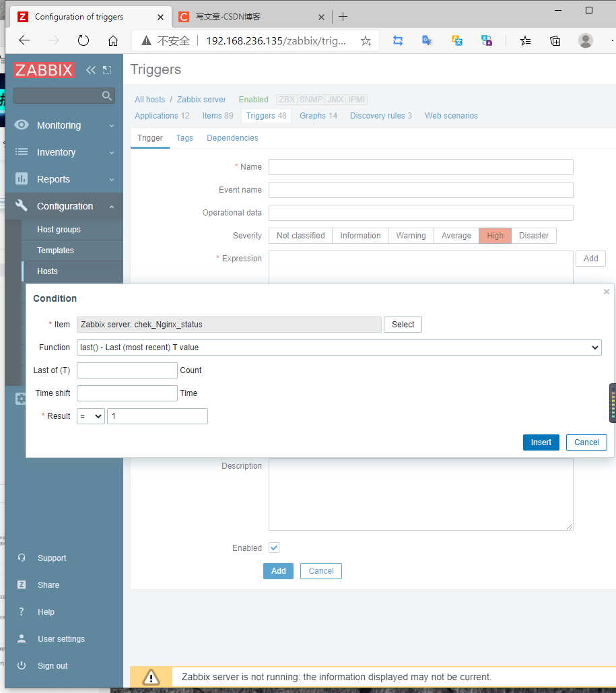Screen dimensions: 616x693
Task: Set severity to Disaster
Action: tap(534, 236)
